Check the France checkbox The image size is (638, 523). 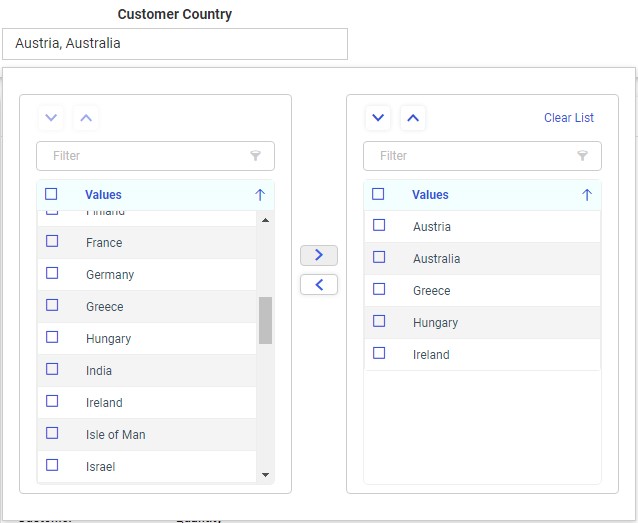tap(52, 241)
